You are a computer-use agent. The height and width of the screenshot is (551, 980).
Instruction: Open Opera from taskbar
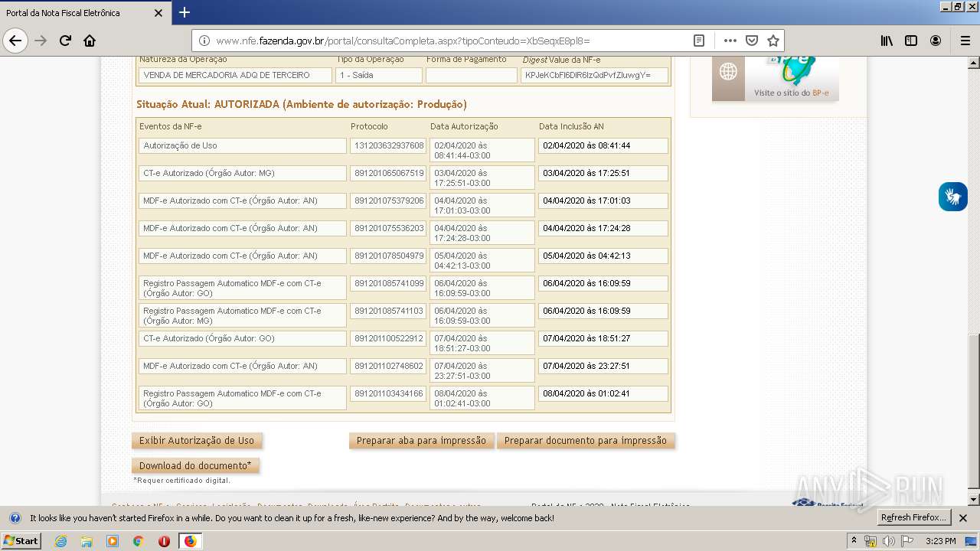pos(164,541)
